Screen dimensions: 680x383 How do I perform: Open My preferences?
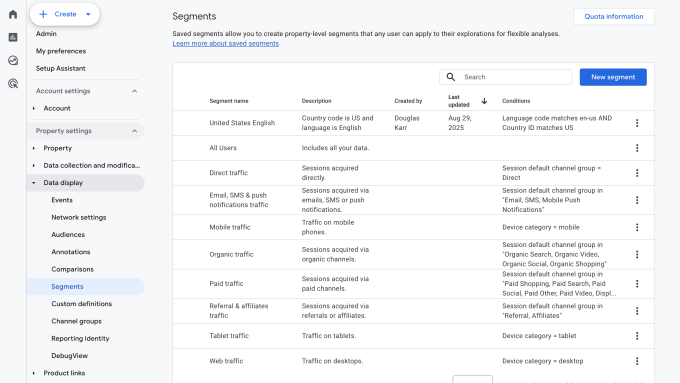coord(61,51)
